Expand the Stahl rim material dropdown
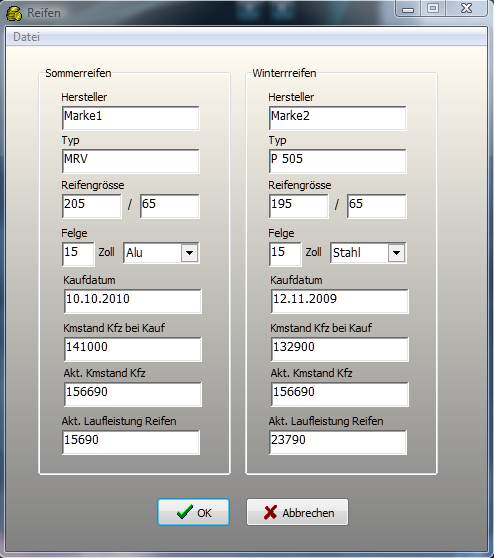This screenshot has width=494, height=558. click(396, 253)
